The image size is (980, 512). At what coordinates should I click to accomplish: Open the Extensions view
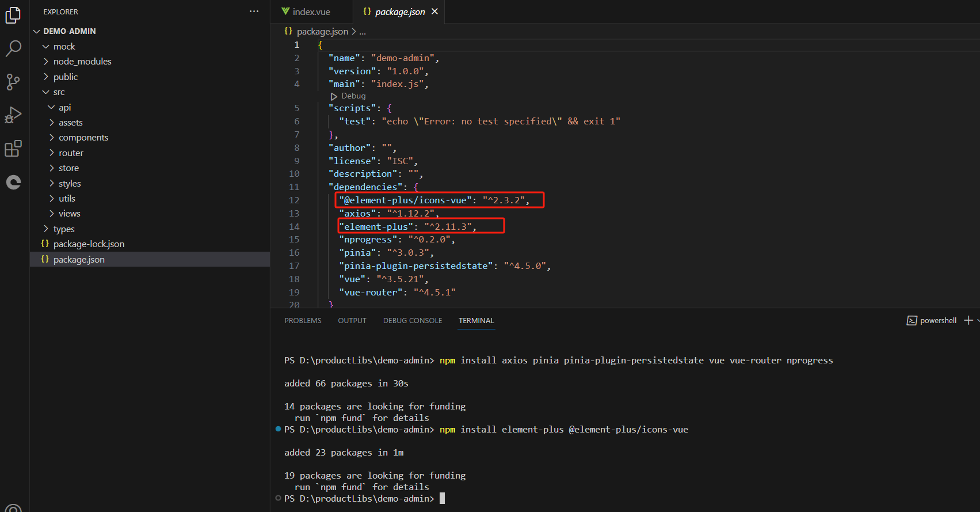[13, 149]
